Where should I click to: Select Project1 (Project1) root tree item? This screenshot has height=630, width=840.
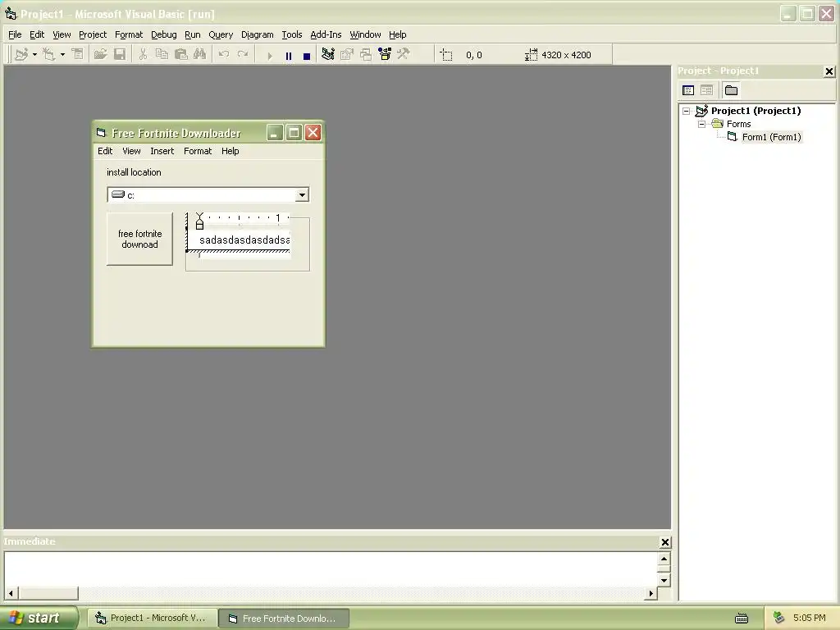click(x=756, y=111)
